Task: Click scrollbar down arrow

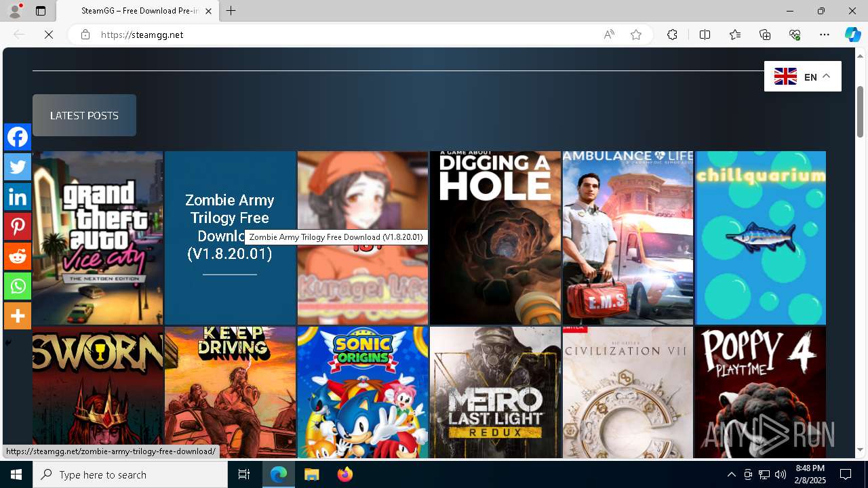Action: 860,450
